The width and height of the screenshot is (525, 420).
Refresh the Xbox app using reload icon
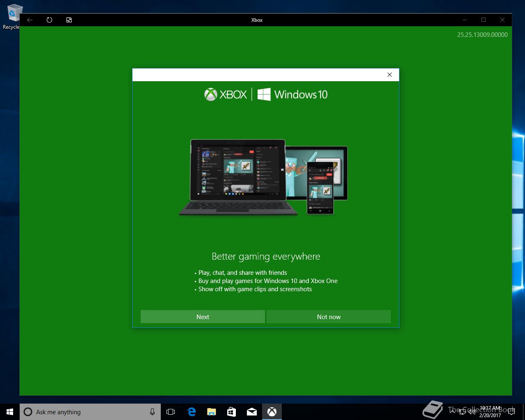click(x=49, y=20)
